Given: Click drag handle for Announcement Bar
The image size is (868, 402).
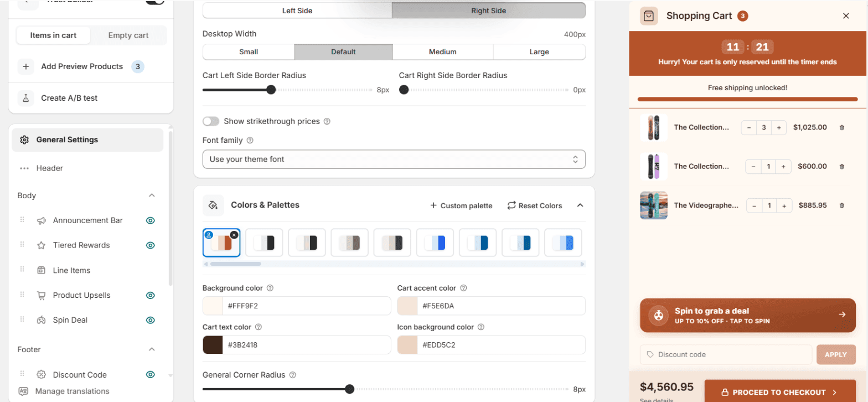Looking at the screenshot, I should (x=23, y=220).
